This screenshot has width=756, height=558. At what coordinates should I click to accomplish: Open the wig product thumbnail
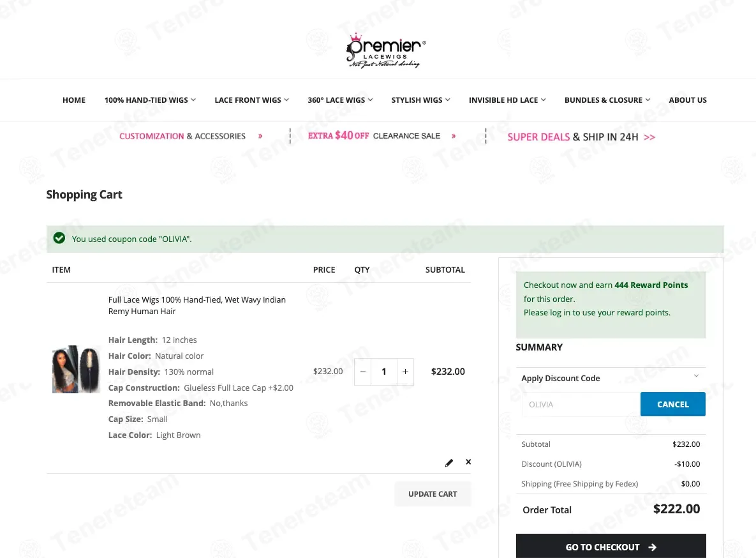click(x=76, y=369)
